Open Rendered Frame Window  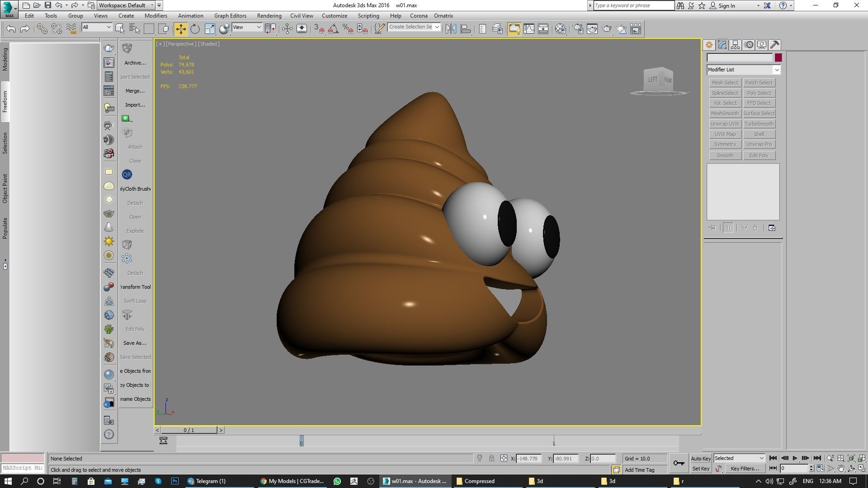tap(592, 29)
